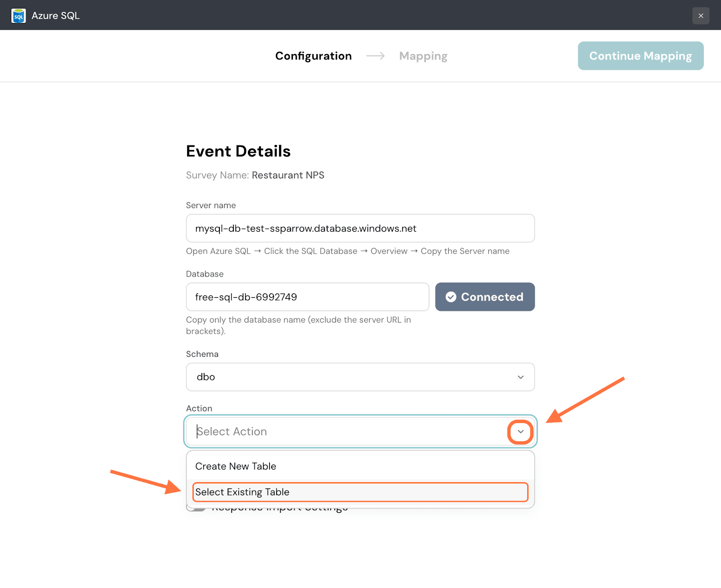Go to the Configuration step
Image resolution: width=721 pixels, height=588 pixels.
[x=313, y=56]
